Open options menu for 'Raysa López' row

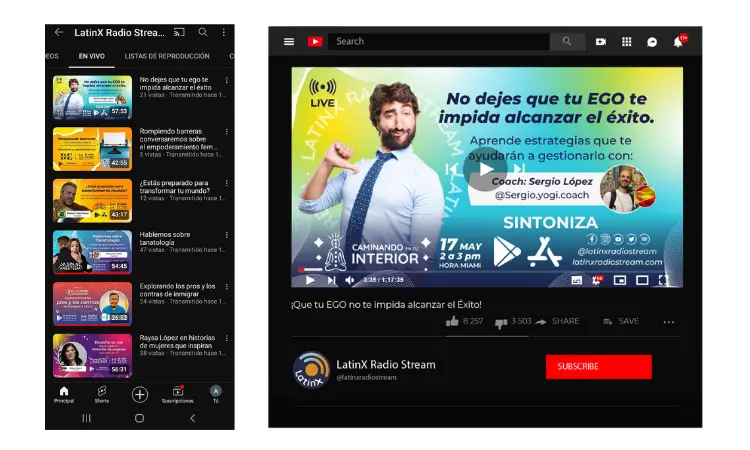(x=227, y=339)
